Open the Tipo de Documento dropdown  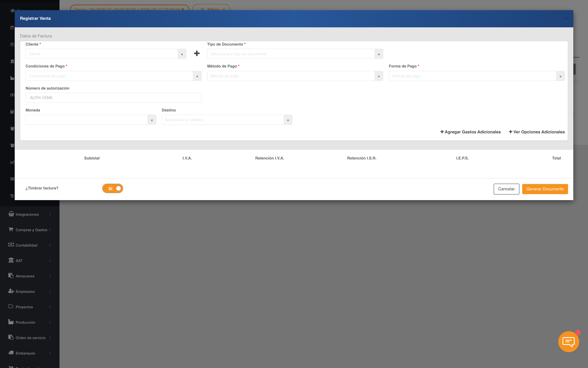tap(295, 54)
